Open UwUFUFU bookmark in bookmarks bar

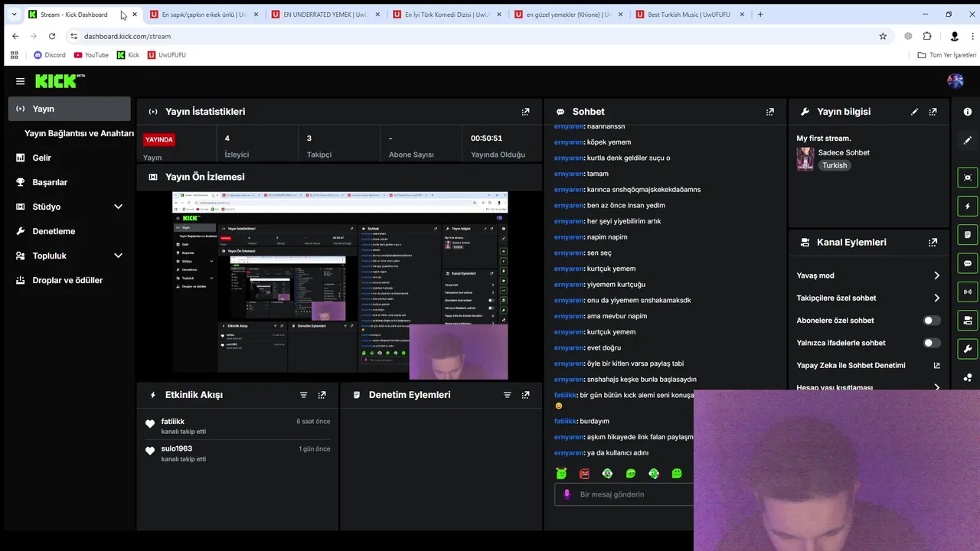(167, 55)
